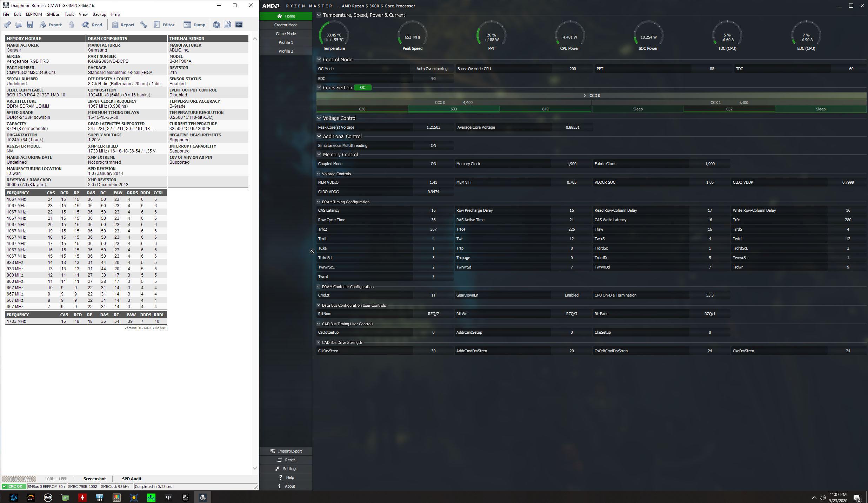Image resolution: width=868 pixels, height=503 pixels.
Task: Click the open folder toolbar icon
Action: (19, 25)
